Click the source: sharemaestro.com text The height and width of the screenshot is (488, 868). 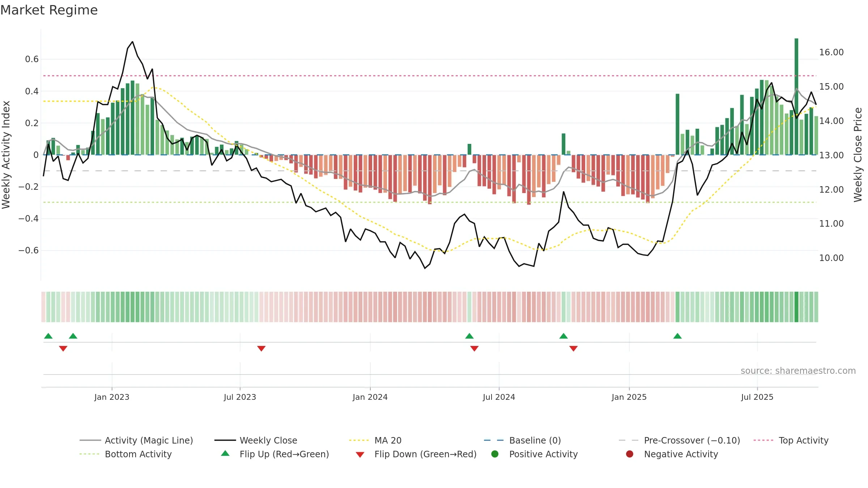click(798, 371)
